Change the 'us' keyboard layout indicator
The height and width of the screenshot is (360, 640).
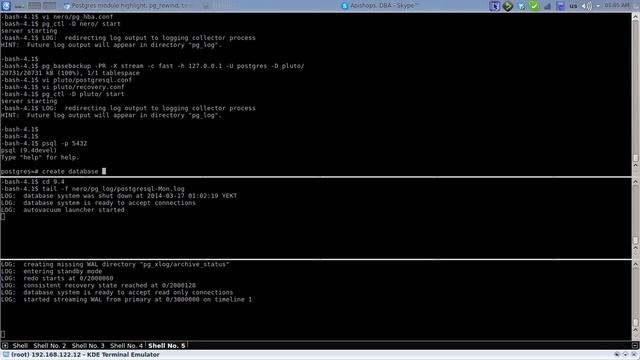point(573,6)
